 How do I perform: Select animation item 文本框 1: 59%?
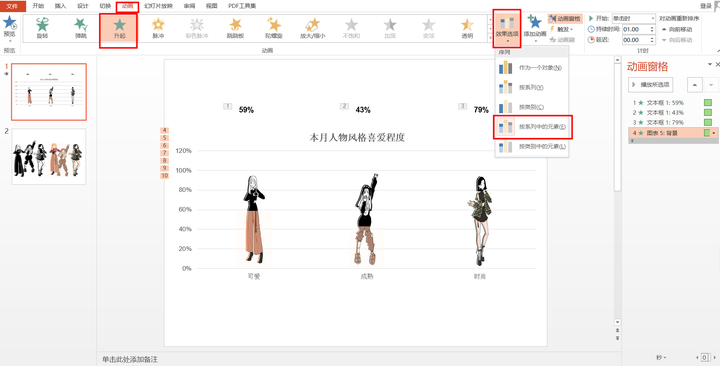pos(664,102)
